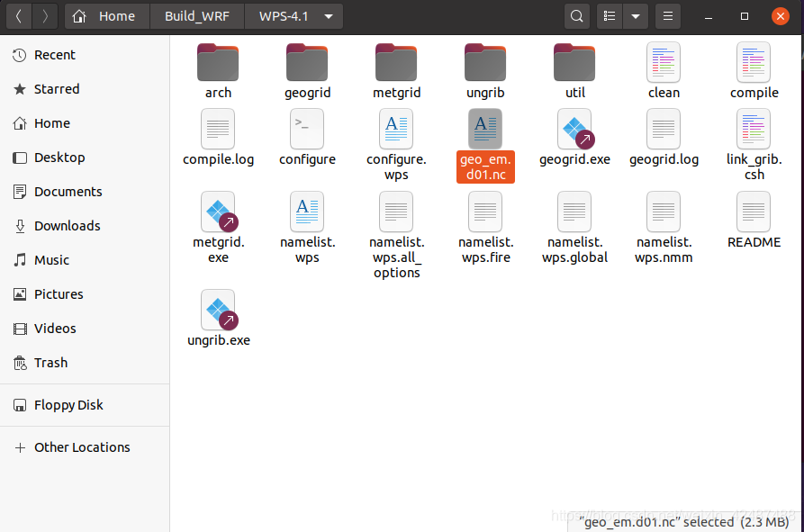Viewport: 804px width, 532px height.
Task: Select the namelist.wps file
Action: pos(307,228)
